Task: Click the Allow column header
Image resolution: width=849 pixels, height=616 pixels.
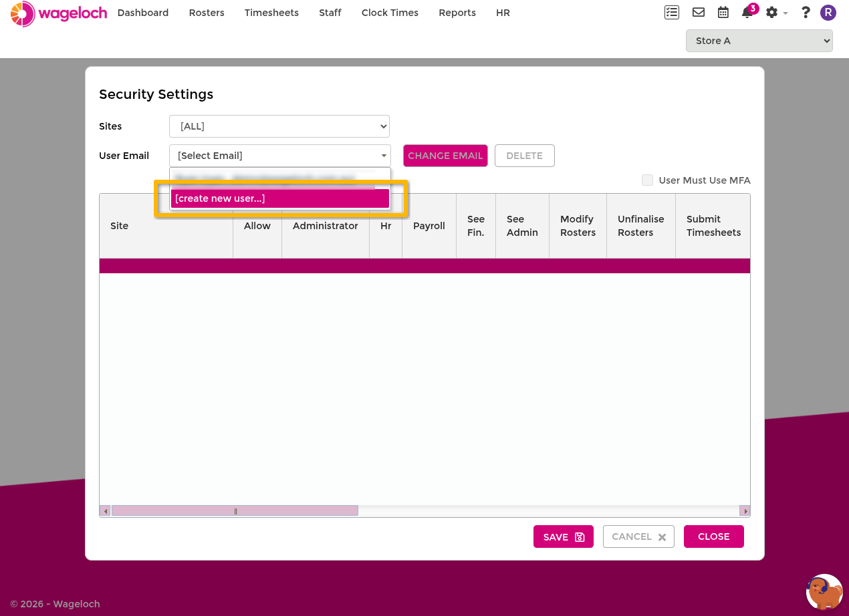Action: pyautogui.click(x=257, y=226)
